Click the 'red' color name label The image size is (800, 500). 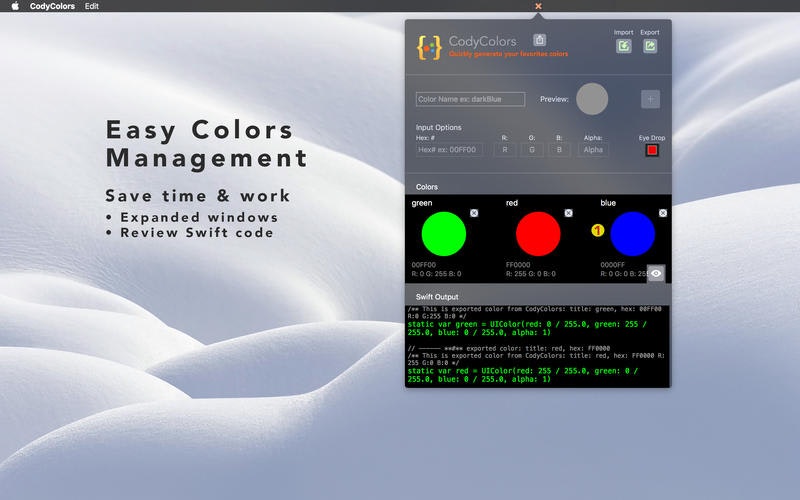511,203
